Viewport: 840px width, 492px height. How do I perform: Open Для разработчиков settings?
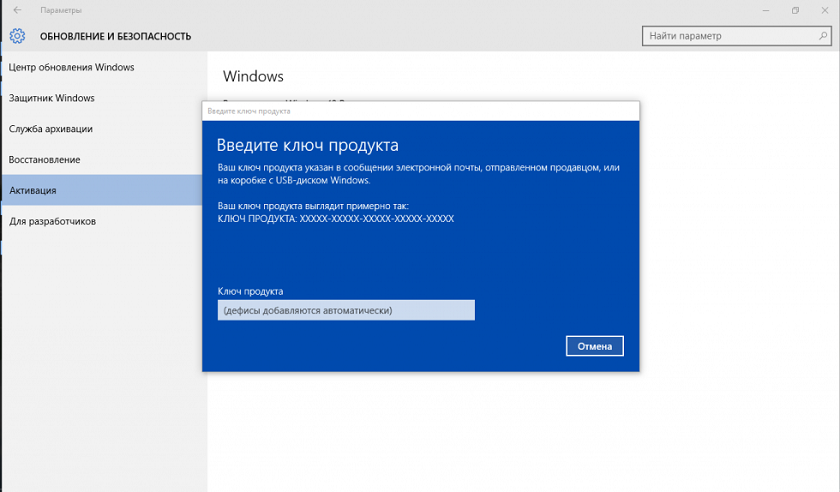(x=53, y=221)
